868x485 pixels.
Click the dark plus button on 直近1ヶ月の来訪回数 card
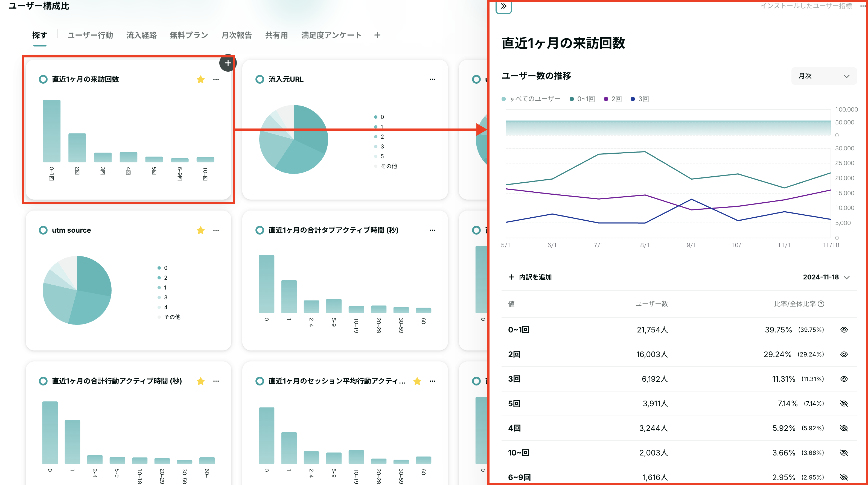pos(228,63)
